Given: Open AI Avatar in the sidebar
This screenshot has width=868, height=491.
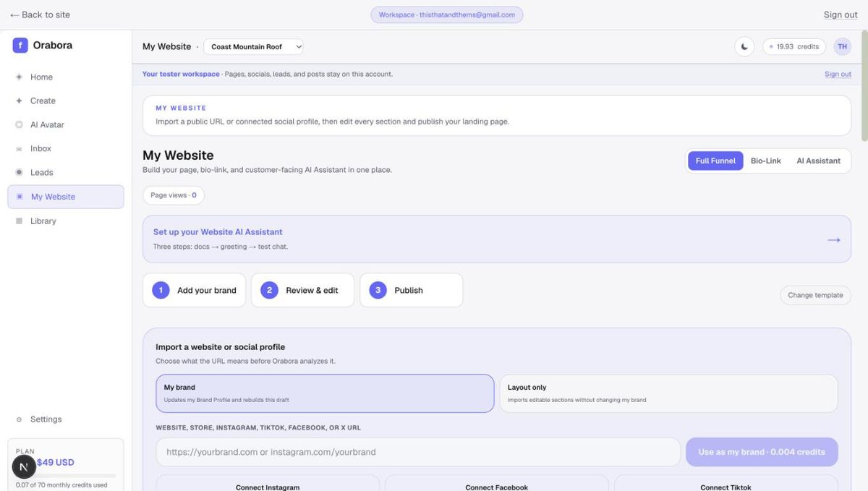Looking at the screenshot, I should 66,124.
